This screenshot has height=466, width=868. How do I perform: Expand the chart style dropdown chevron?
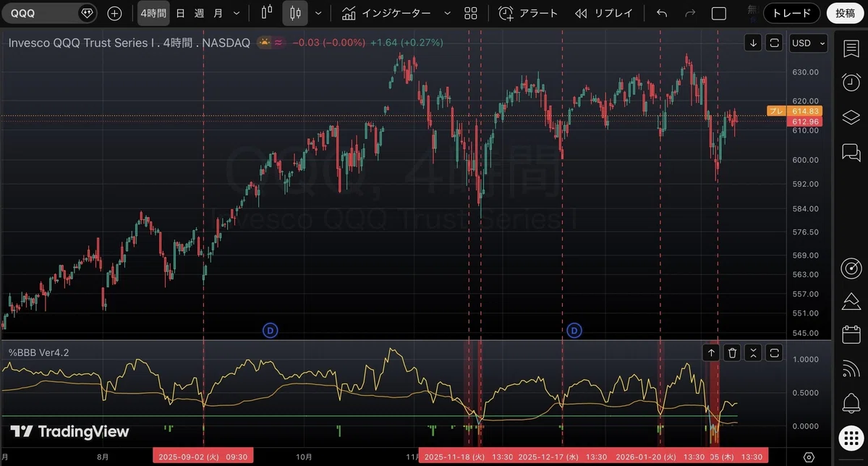point(318,13)
